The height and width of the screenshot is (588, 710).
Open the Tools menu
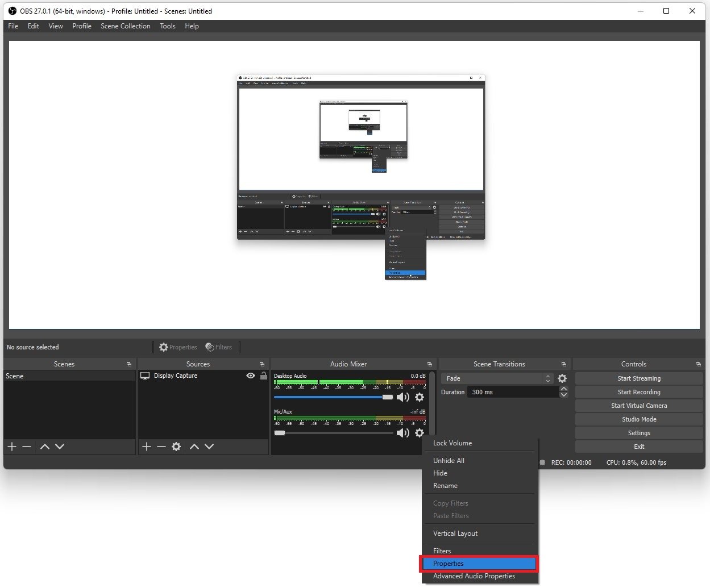point(168,26)
